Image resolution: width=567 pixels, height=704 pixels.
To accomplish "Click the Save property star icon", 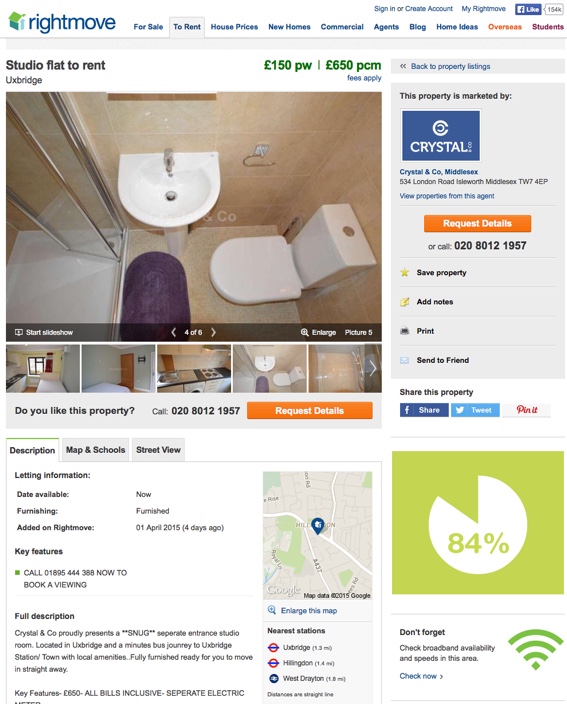I will pyautogui.click(x=404, y=273).
